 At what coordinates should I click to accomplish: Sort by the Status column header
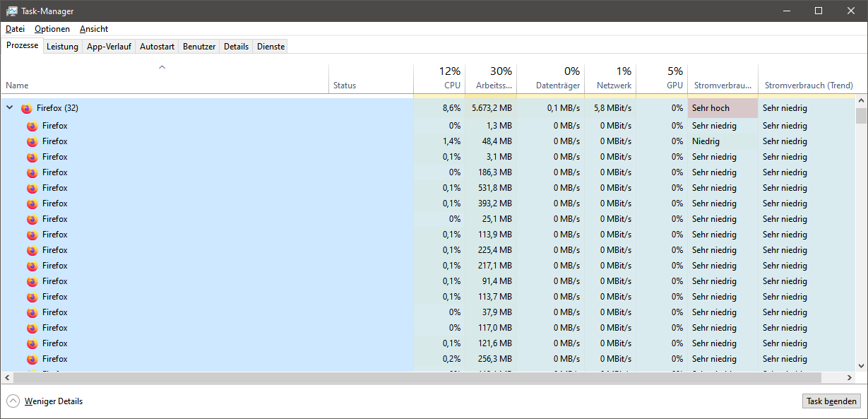371,78
